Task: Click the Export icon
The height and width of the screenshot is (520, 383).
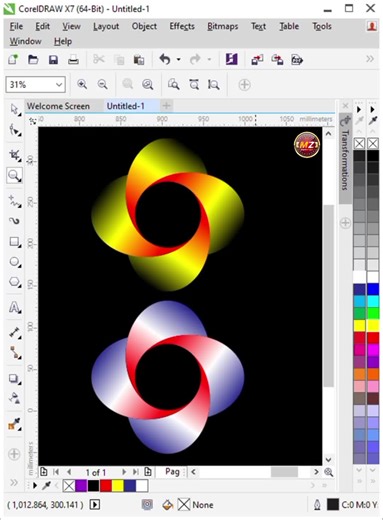Action: 277,60
